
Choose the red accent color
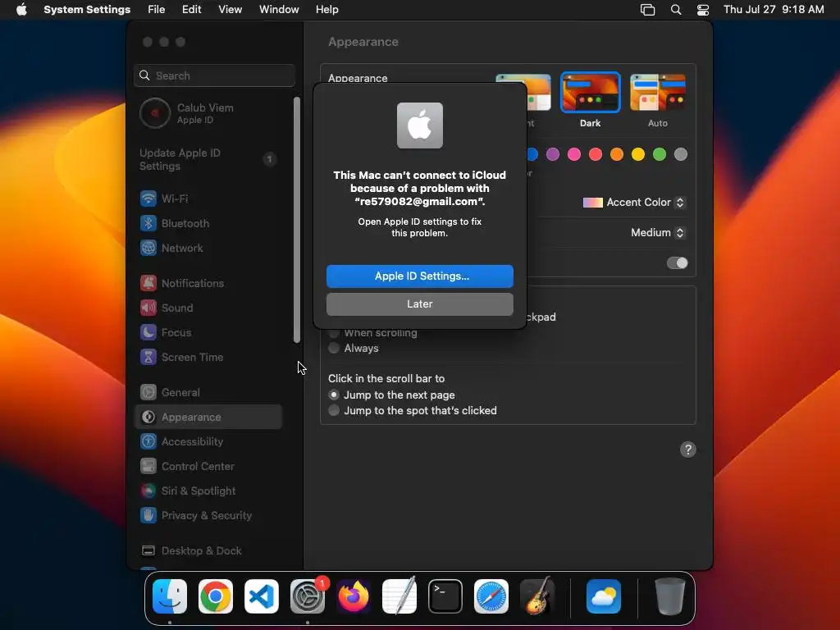click(x=596, y=155)
